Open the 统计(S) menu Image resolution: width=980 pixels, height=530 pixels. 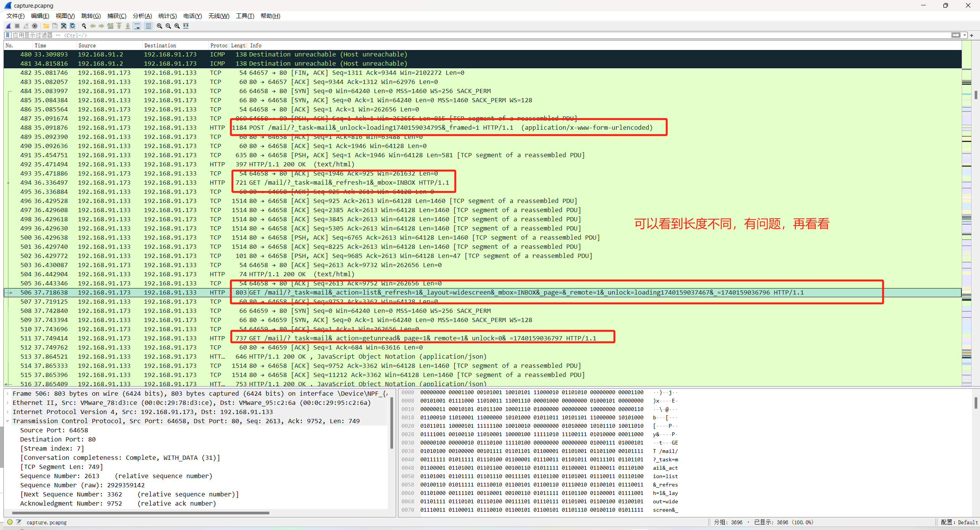pyautogui.click(x=167, y=16)
